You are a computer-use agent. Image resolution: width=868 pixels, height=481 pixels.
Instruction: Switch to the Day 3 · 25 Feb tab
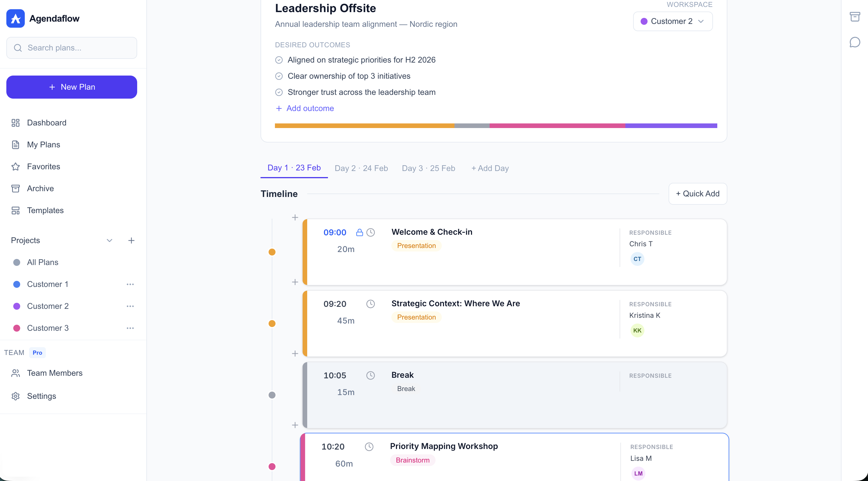(428, 168)
